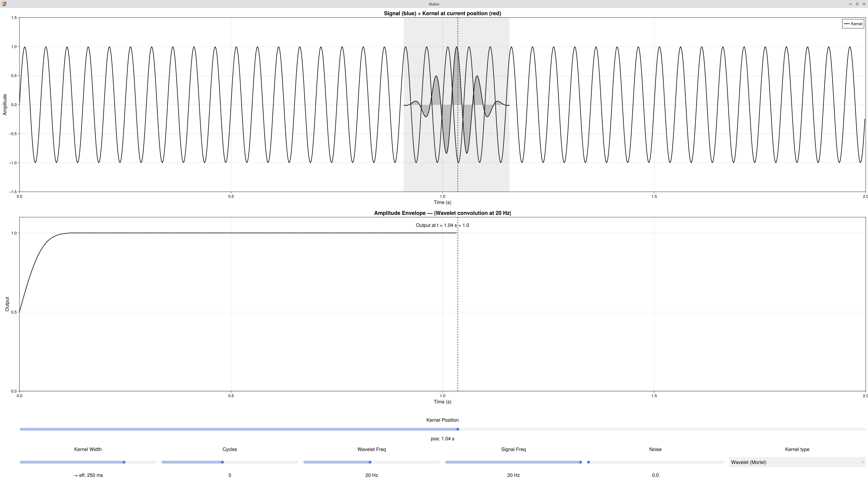Toggle the Kernel legend entry
The height and width of the screenshot is (488, 868).
(853, 23)
